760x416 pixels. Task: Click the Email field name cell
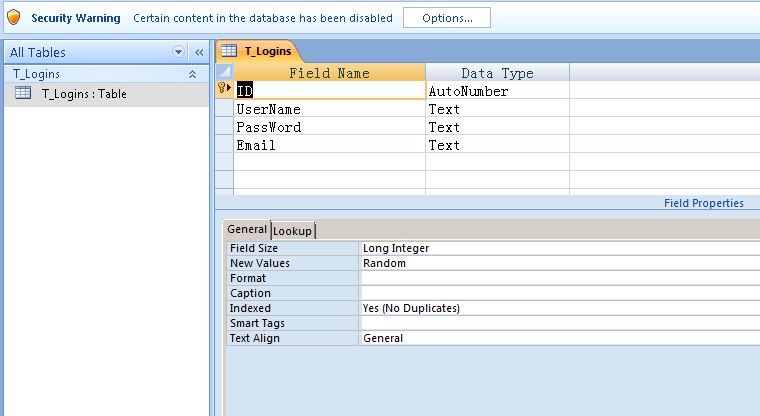pos(329,145)
